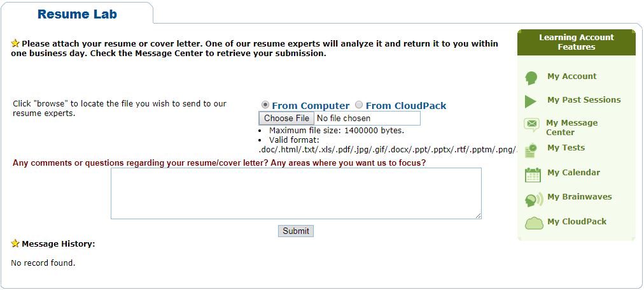Click the My Tests clipboard icon

click(x=531, y=150)
